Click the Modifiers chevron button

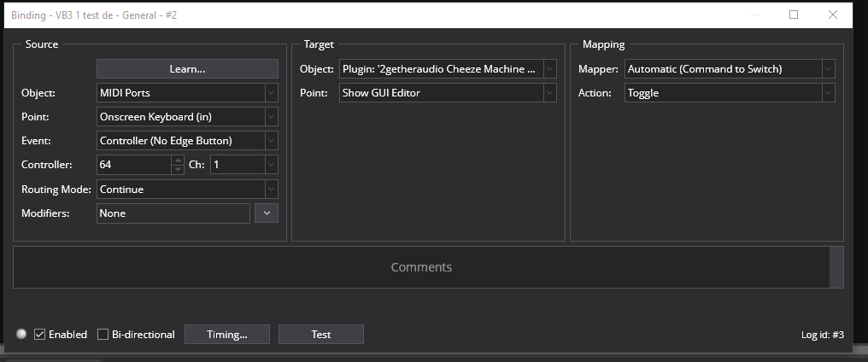[x=267, y=213]
